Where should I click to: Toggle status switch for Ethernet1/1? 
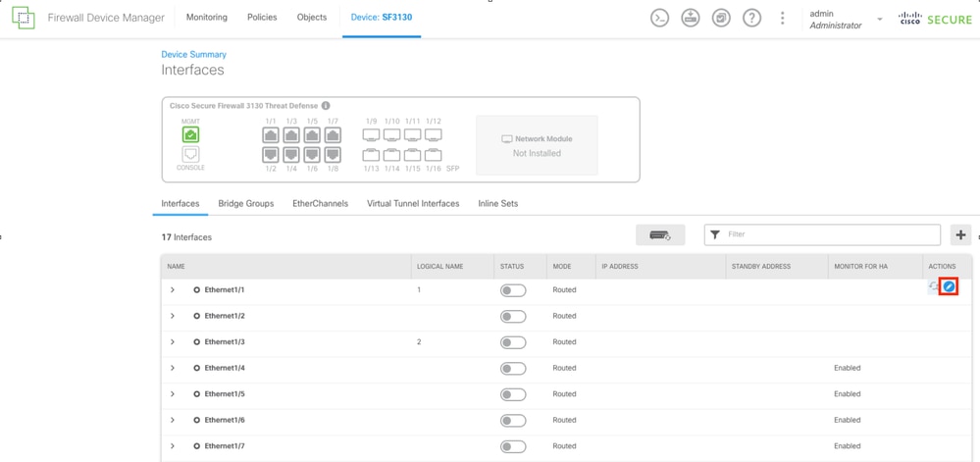tap(513, 290)
